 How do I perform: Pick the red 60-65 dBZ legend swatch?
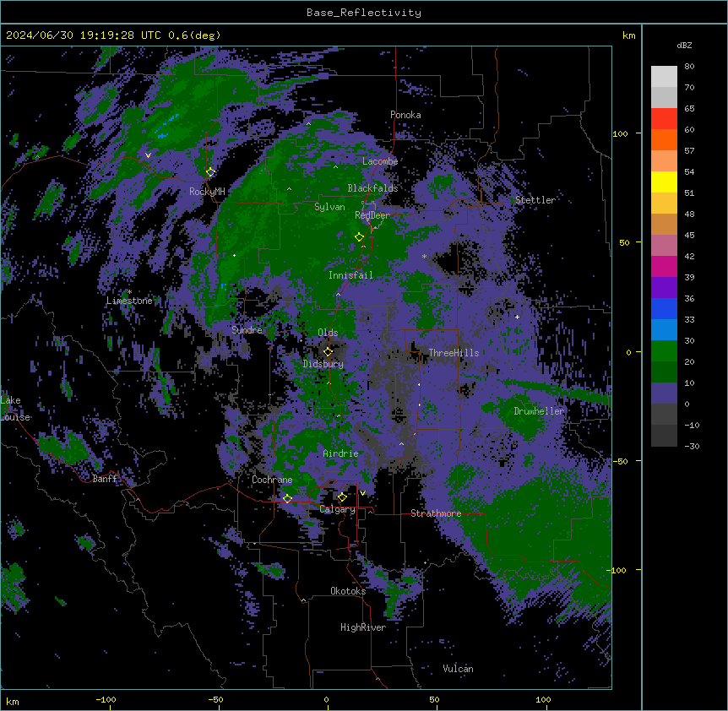664,118
